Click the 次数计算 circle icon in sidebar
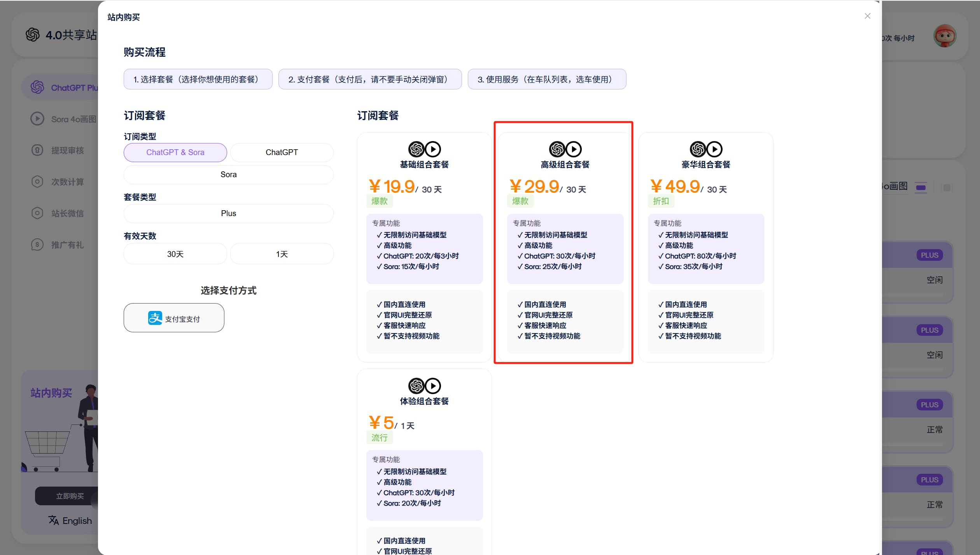The height and width of the screenshot is (555, 980). tap(37, 182)
